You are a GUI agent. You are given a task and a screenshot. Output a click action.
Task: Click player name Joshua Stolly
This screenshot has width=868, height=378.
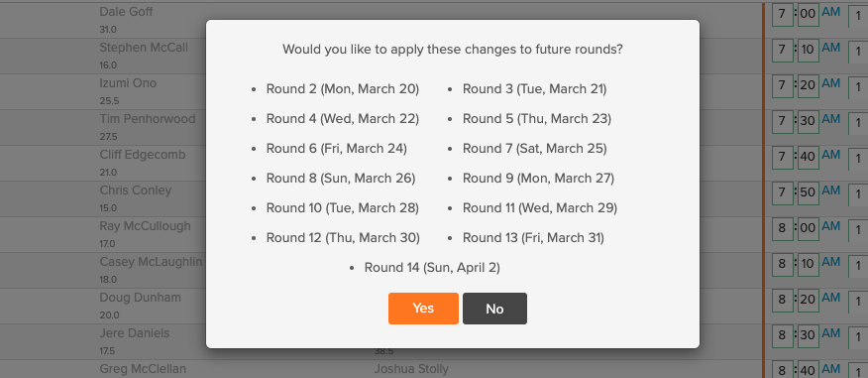point(411,369)
